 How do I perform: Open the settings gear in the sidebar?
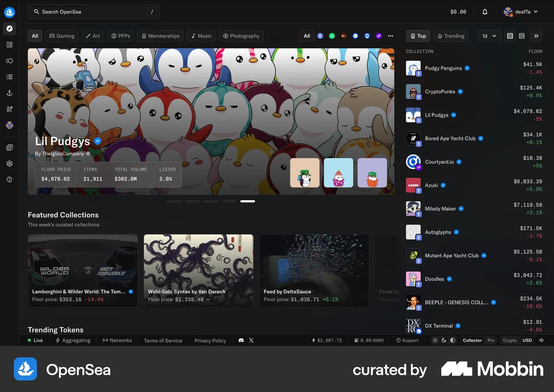(x=10, y=164)
